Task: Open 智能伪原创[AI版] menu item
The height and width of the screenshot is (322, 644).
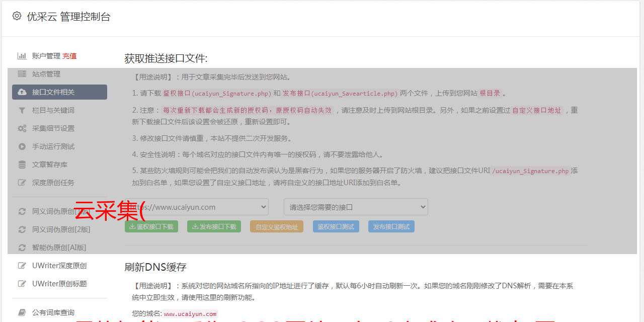Action: (59, 248)
